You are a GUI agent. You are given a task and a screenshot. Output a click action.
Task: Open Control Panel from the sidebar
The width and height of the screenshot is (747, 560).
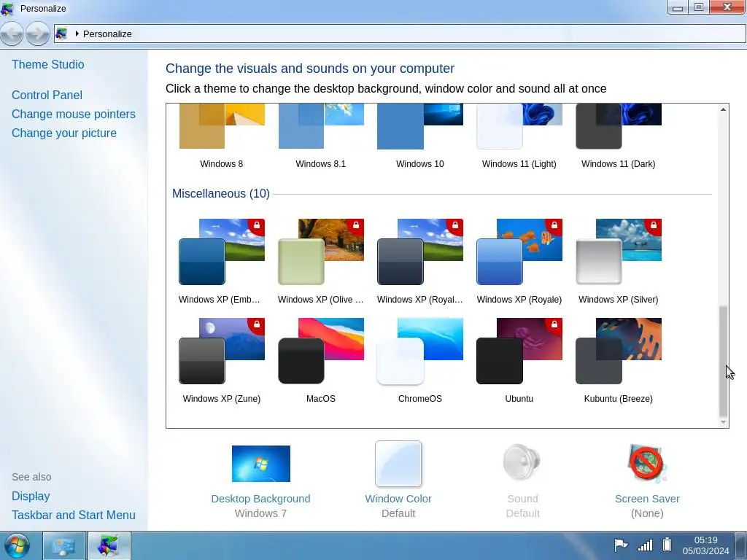(47, 95)
